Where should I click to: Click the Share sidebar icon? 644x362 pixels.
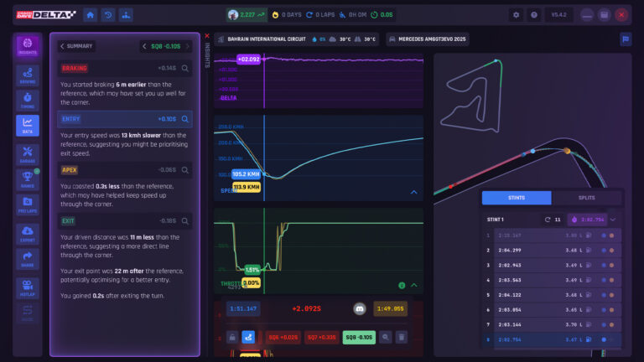(27, 260)
